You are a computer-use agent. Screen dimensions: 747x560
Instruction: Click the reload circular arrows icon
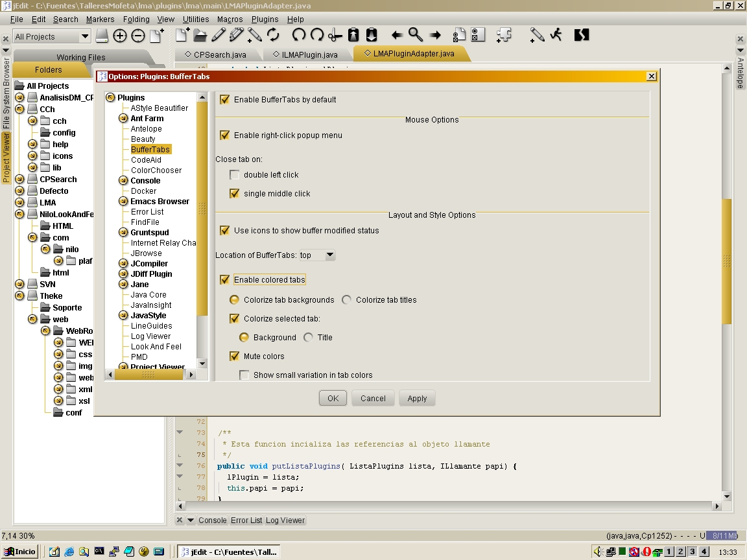coord(273,35)
